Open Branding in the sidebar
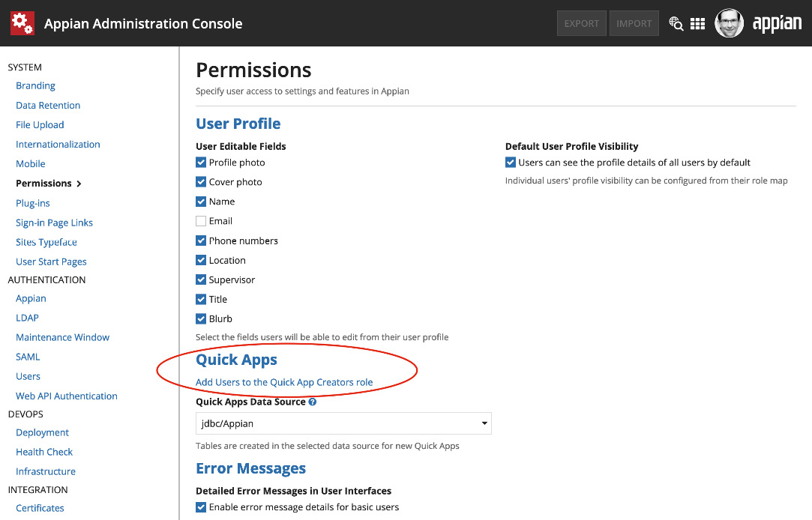Screen dimensions: 812x520 35,85
